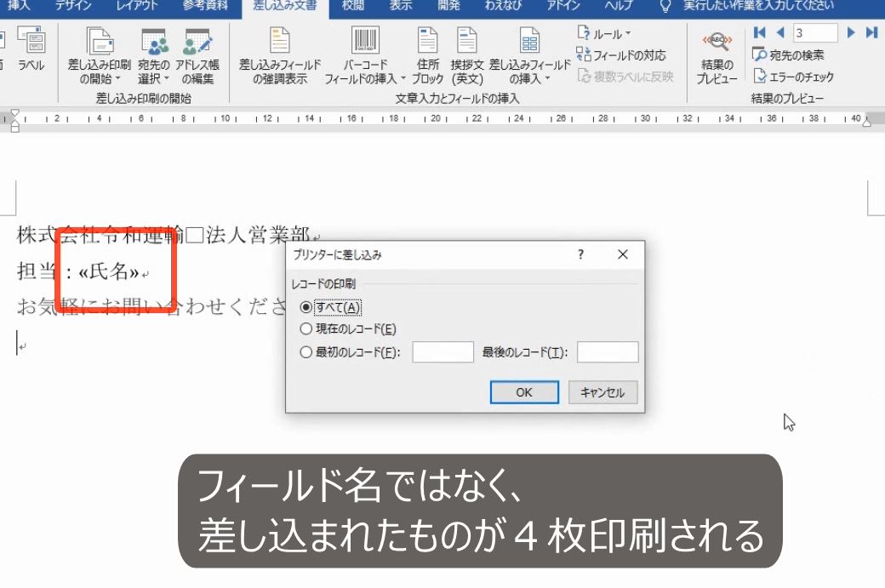Open the デザイン ribbon tab

[73, 6]
